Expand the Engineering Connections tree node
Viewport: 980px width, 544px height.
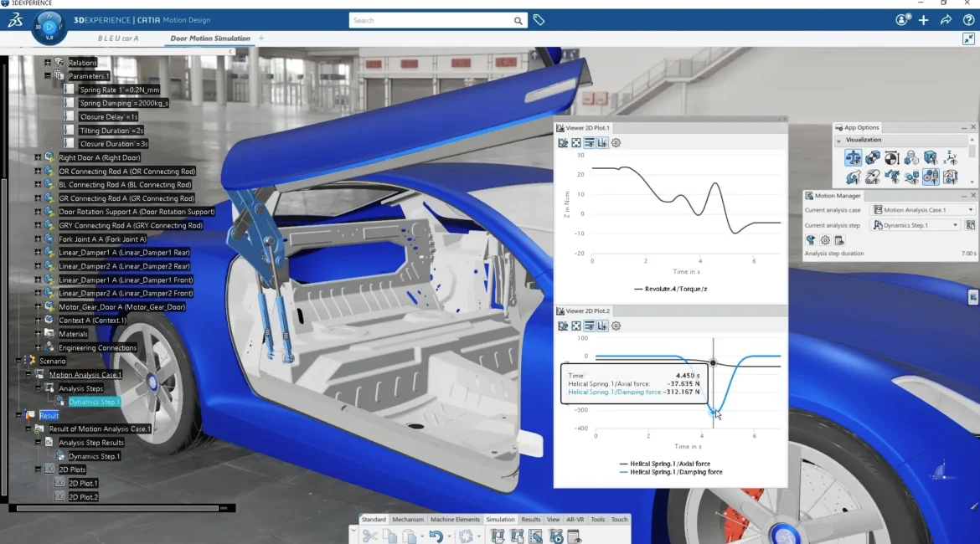tap(38, 347)
